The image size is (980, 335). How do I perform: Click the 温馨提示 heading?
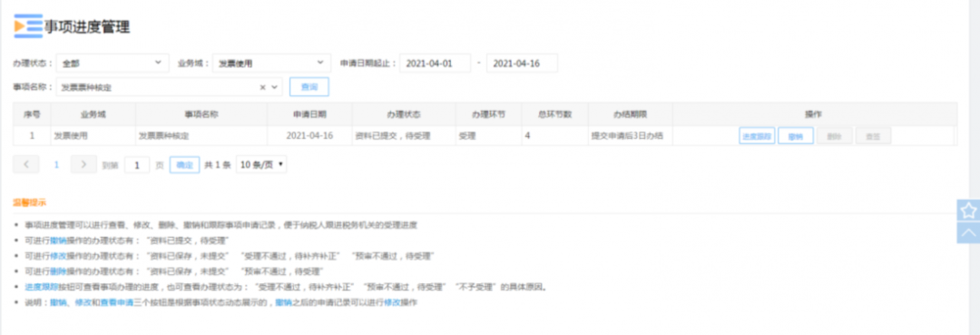[29, 202]
